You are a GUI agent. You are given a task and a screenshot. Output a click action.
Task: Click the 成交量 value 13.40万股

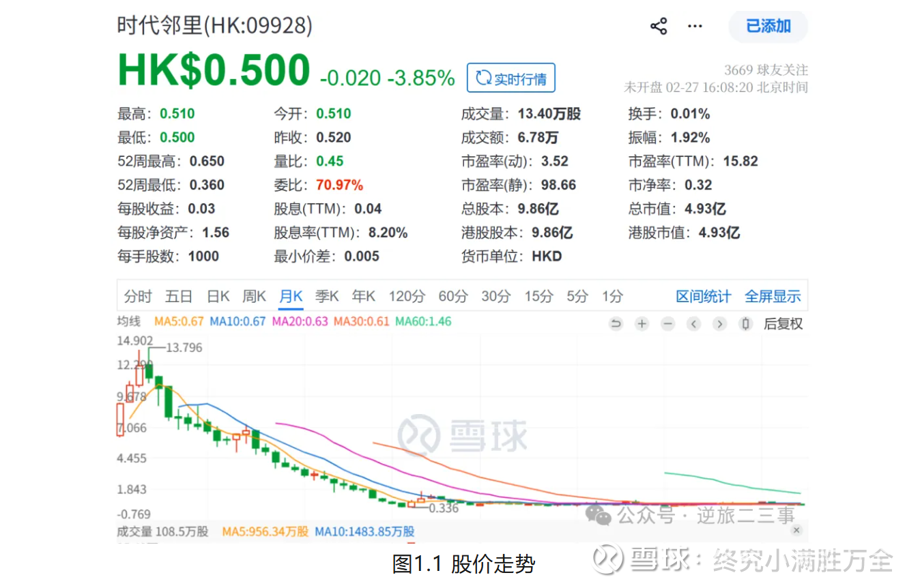[549, 114]
